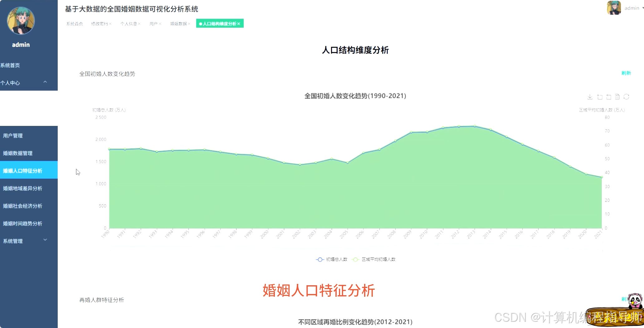This screenshot has width=644, height=328.
Task: Toggle the 区域平均初婚人数 legend series
Action: coord(373,259)
